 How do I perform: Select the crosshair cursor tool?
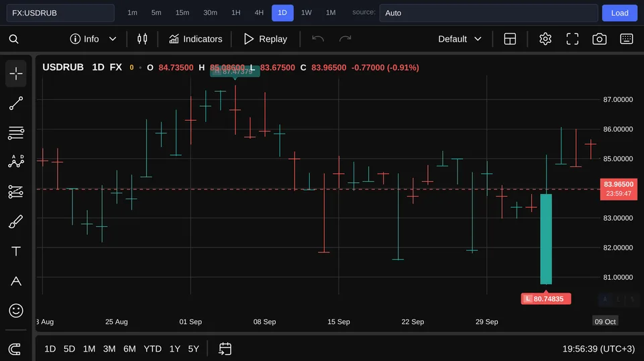(x=16, y=74)
